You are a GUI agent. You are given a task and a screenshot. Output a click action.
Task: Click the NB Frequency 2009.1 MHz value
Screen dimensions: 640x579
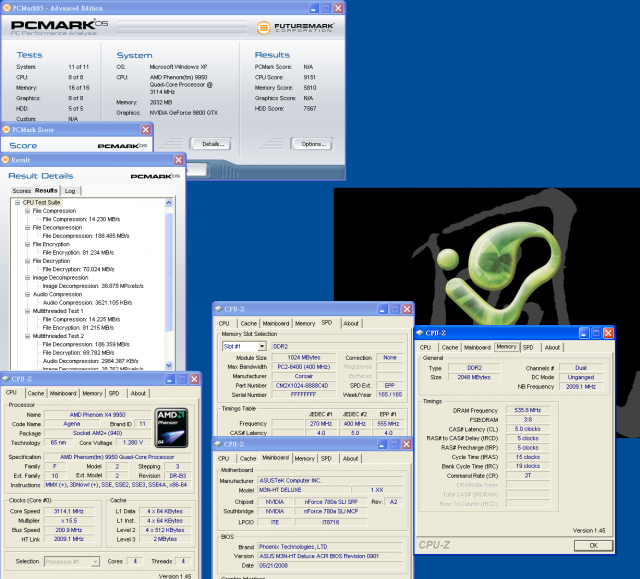[x=581, y=386]
